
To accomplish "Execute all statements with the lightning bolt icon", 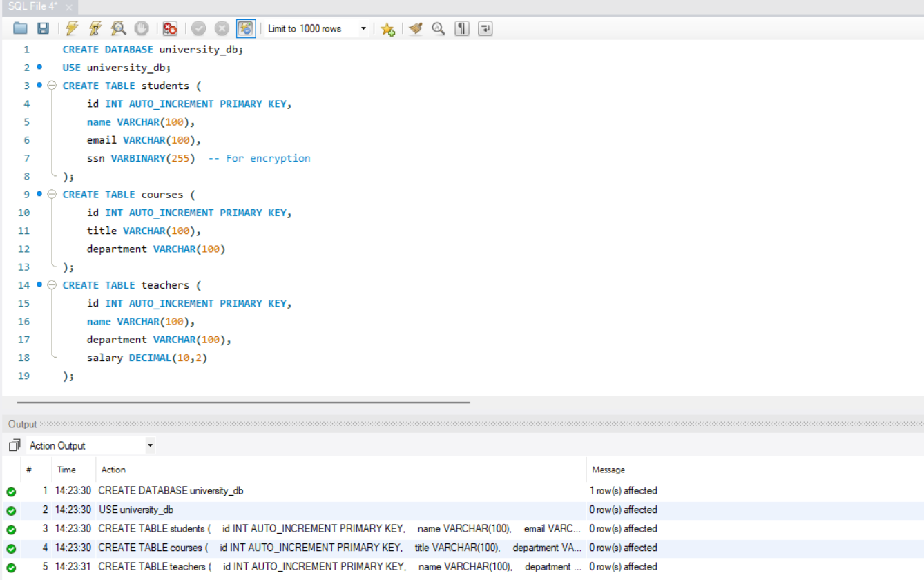I will point(72,28).
